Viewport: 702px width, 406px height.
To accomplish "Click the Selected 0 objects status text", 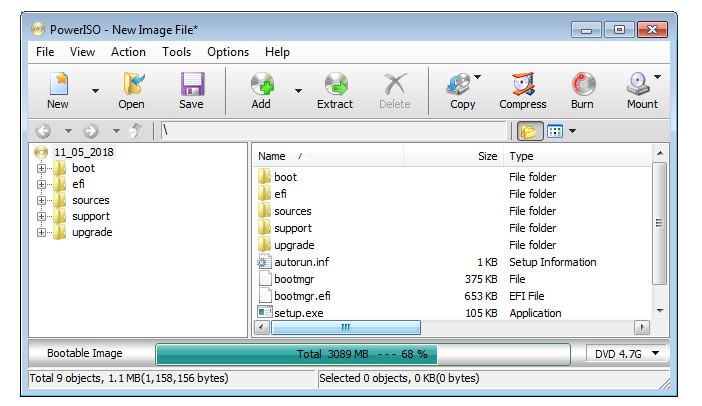I will (399, 379).
